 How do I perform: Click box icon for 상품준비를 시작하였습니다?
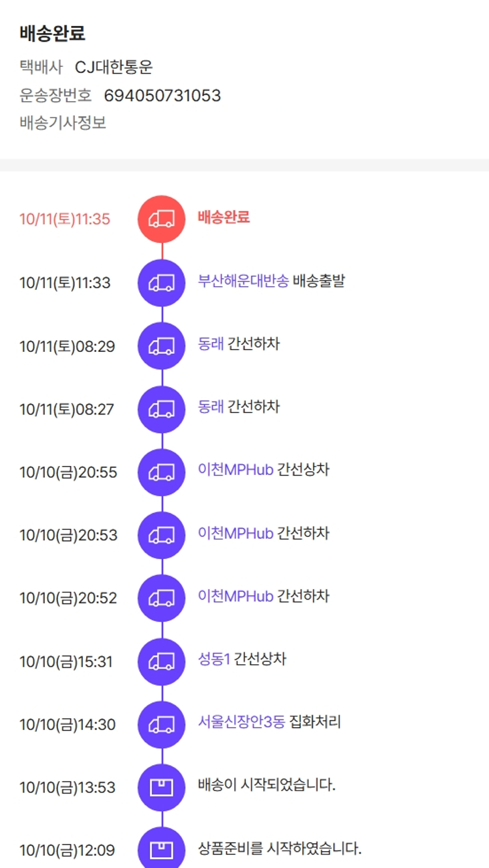(162, 850)
